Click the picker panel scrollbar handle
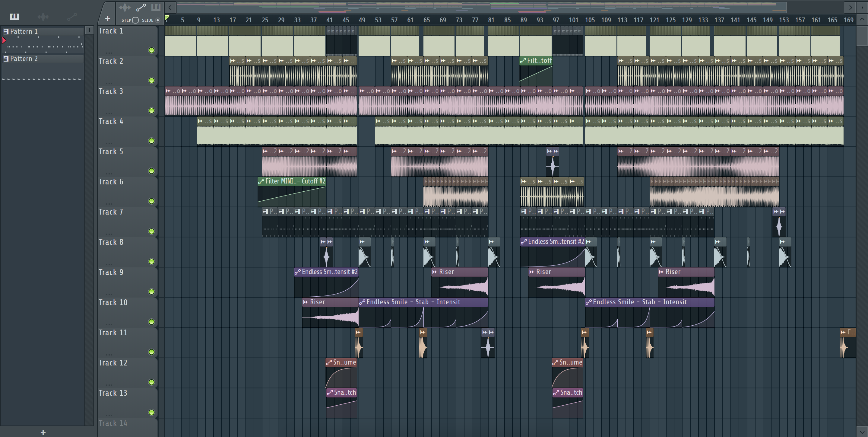The height and width of the screenshot is (437, 868). click(89, 30)
